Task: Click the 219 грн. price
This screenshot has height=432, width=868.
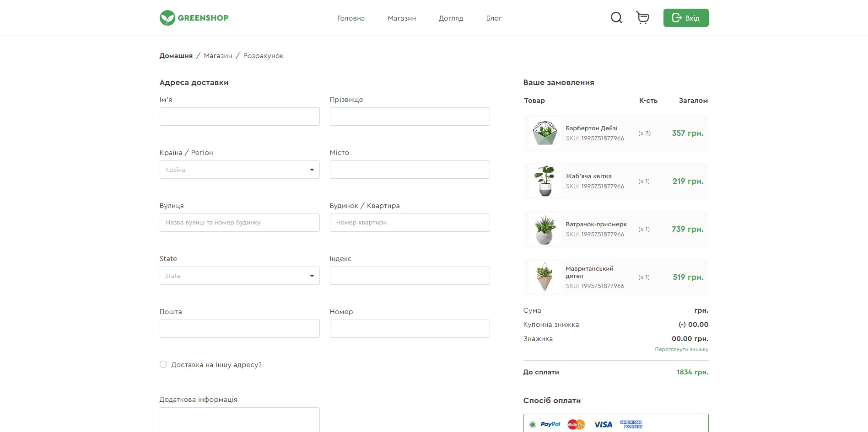Action: [688, 181]
